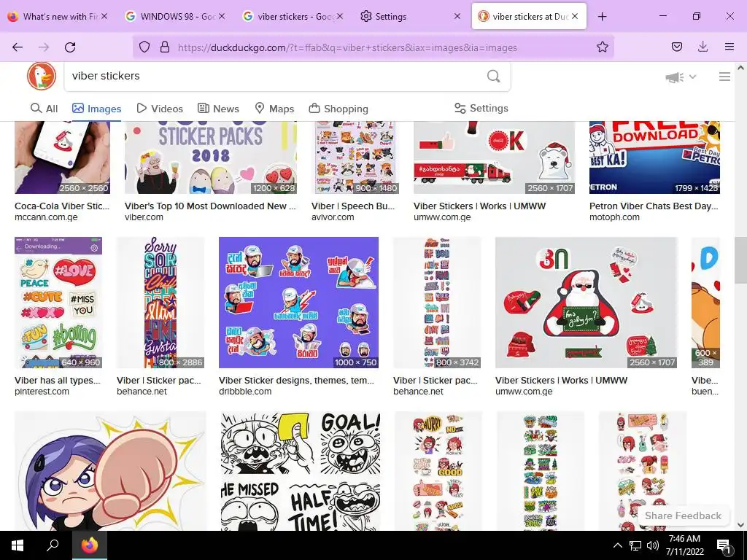Click the mccann.com.ge source link

pyautogui.click(x=46, y=217)
